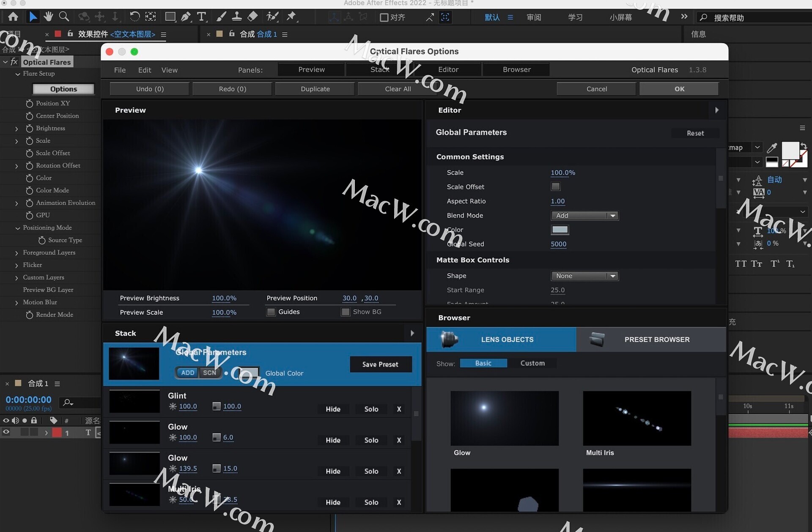Viewport: 812px width, 532px height.
Task: Select the Puppet Pin tool
Action: (x=291, y=17)
